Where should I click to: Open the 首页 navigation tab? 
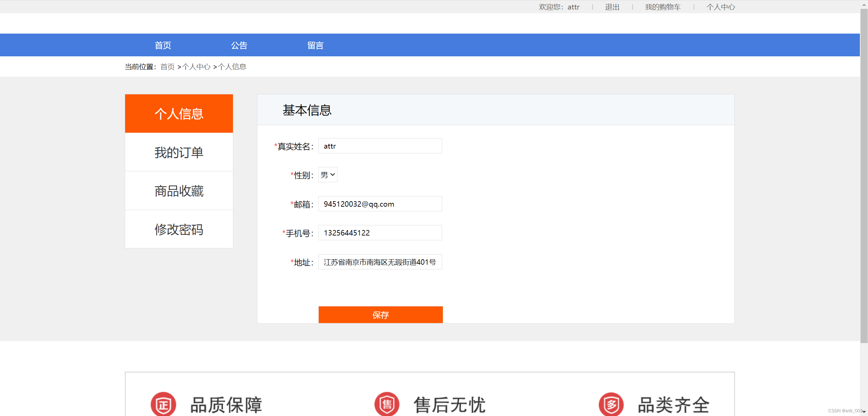coord(163,45)
